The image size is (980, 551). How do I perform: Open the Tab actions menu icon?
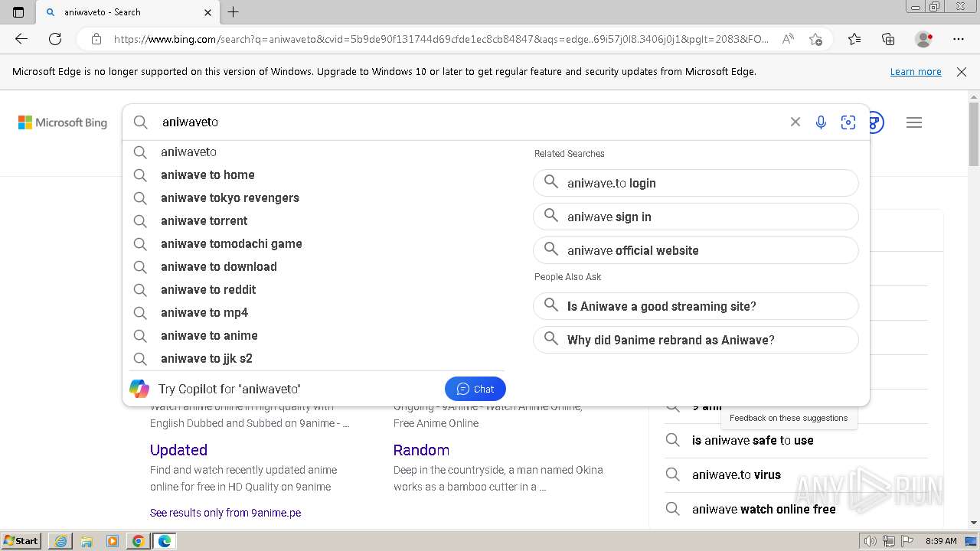[x=18, y=12]
